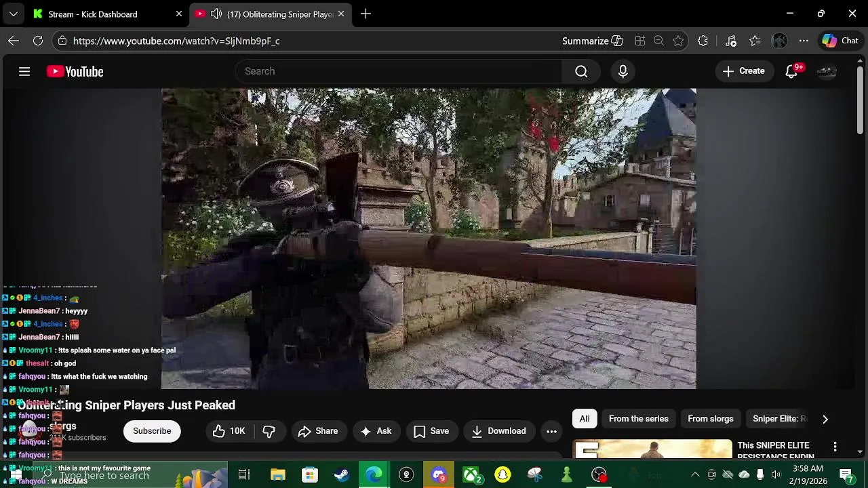Go to the YouTube home logo

coord(75,71)
